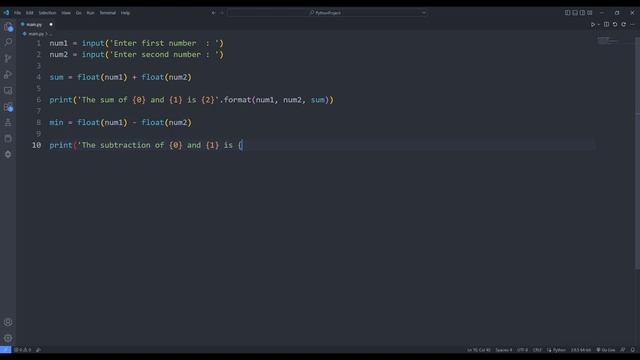Click 'print' on line 6

[x=61, y=100]
